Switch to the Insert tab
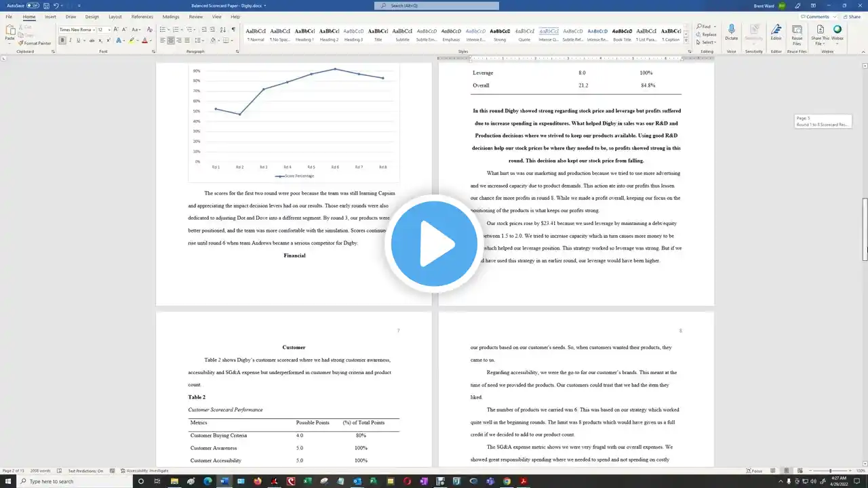Viewport: 868px width, 488px height. (51, 16)
